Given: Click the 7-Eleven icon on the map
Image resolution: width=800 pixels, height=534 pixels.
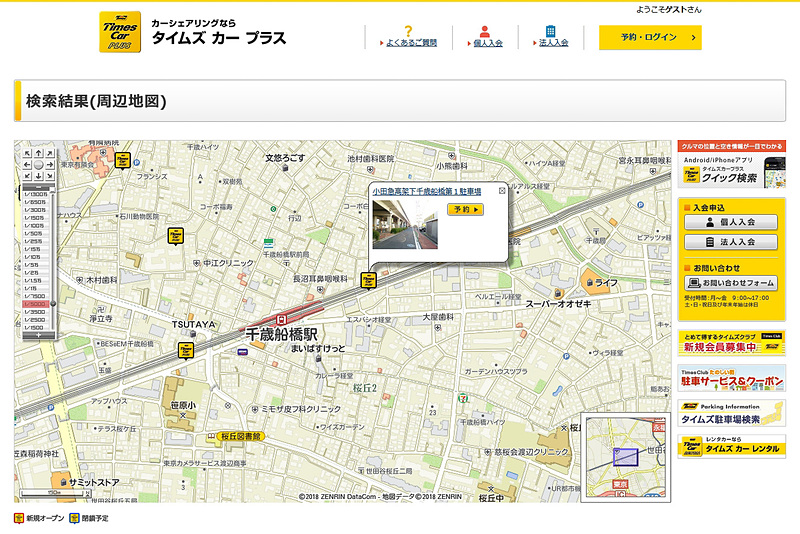Looking at the screenshot, I should pyautogui.click(x=463, y=397).
